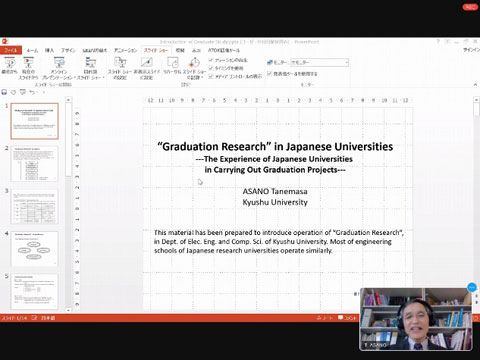Click the Undo icon in quick access toolbar
Image resolution: width=480 pixels, height=360 pixels.
(32, 92)
